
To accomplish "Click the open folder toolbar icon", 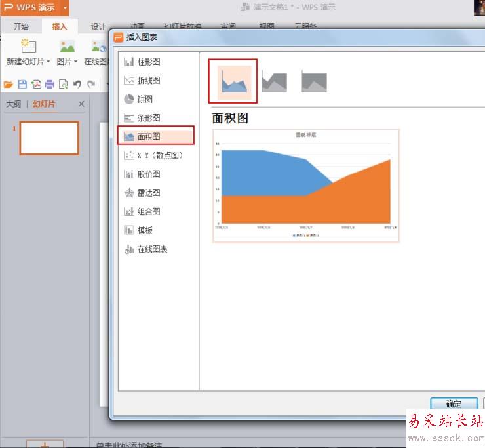I will pyautogui.click(x=8, y=84).
